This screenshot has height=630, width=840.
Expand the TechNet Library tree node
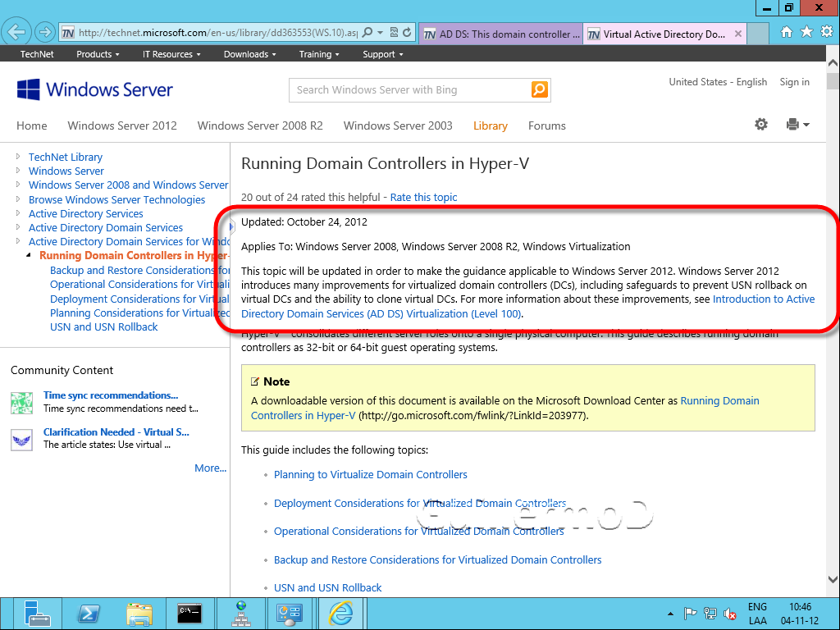click(18, 157)
